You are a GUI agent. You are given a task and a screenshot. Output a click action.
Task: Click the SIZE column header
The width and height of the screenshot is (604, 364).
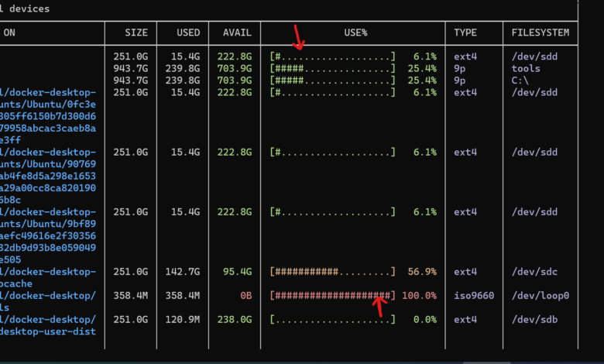pyautogui.click(x=136, y=33)
